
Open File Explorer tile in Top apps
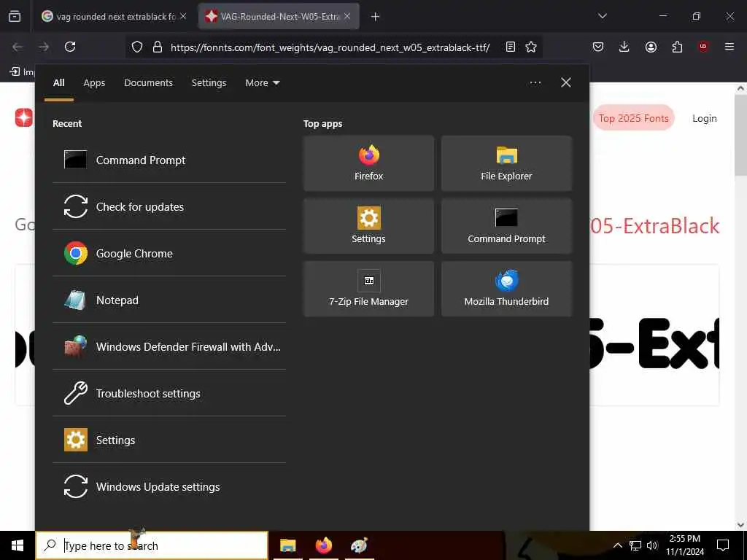click(506, 163)
